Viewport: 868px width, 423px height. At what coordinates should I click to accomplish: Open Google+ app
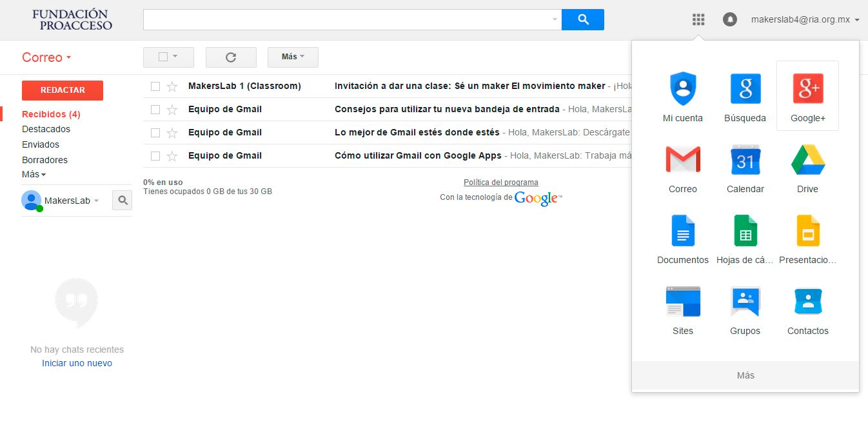[x=808, y=97]
